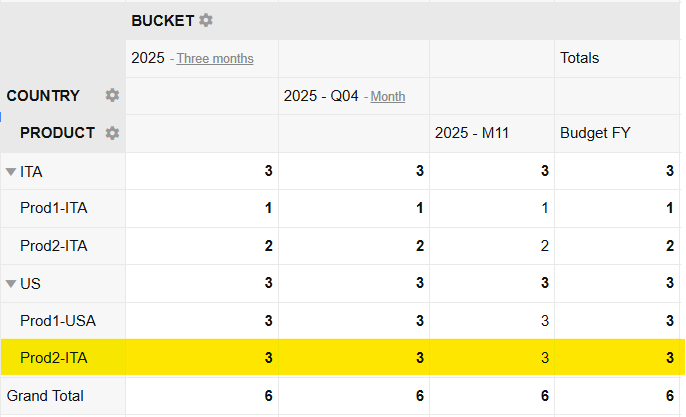Click Grand Total value under Budget FY

click(x=669, y=396)
